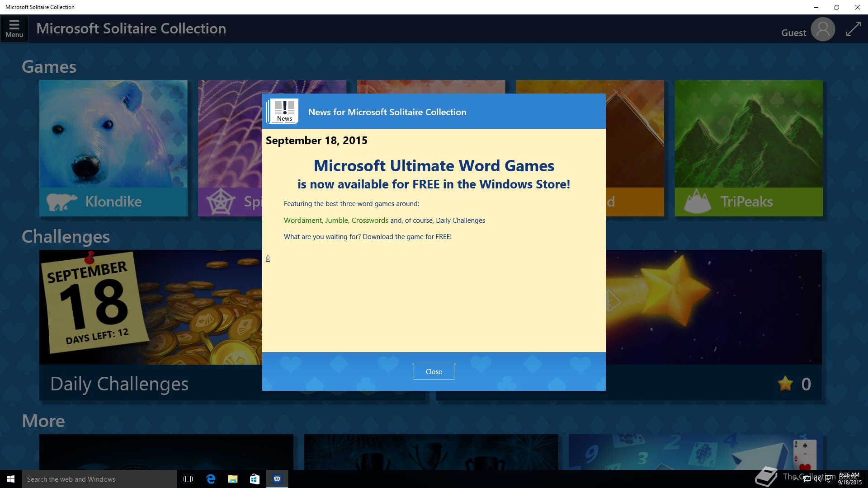This screenshot has height=488, width=868.
Task: Launch Microsoft Edge from taskbar
Action: click(211, 479)
